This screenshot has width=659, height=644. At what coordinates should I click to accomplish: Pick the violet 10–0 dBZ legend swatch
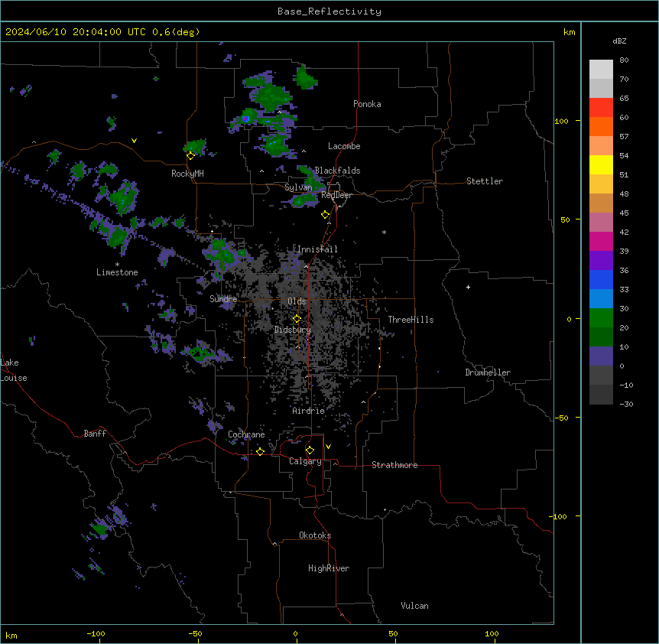601,356
